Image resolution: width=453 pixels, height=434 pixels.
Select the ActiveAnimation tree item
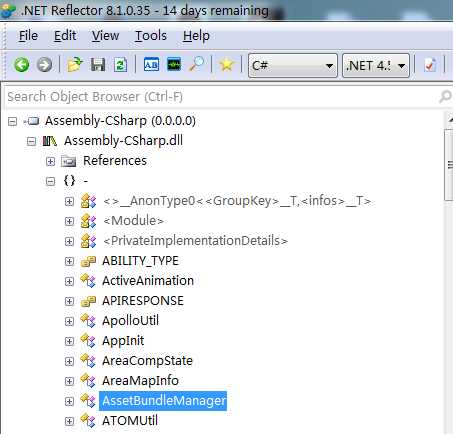click(x=148, y=281)
